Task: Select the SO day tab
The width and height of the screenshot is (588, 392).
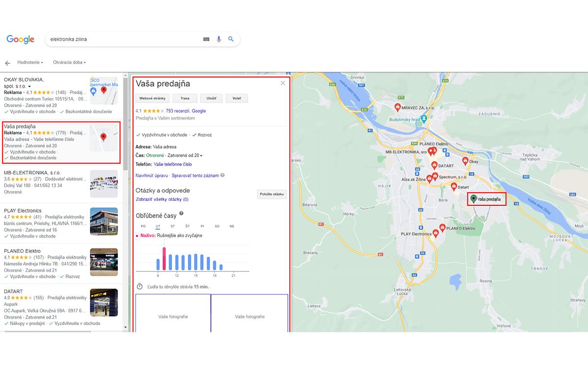Action: (217, 226)
